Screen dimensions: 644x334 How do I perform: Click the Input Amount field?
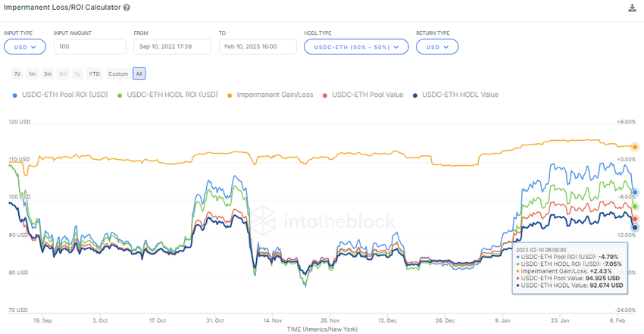pyautogui.click(x=89, y=47)
